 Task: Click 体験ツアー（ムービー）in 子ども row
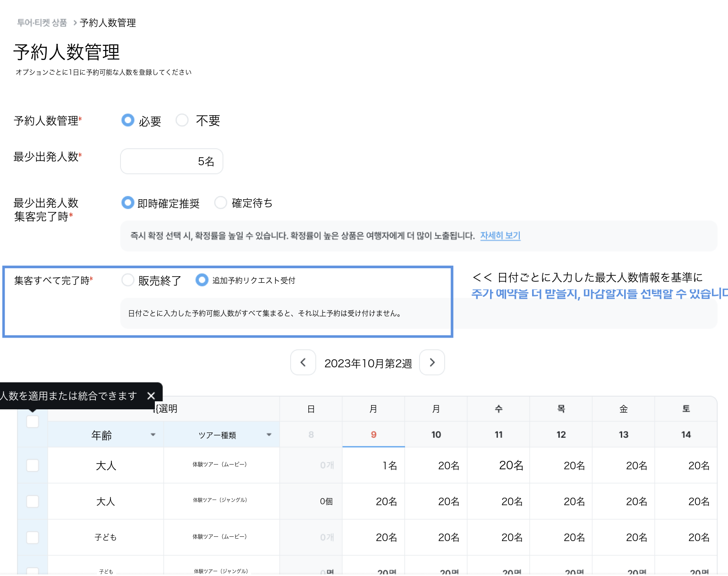click(220, 537)
